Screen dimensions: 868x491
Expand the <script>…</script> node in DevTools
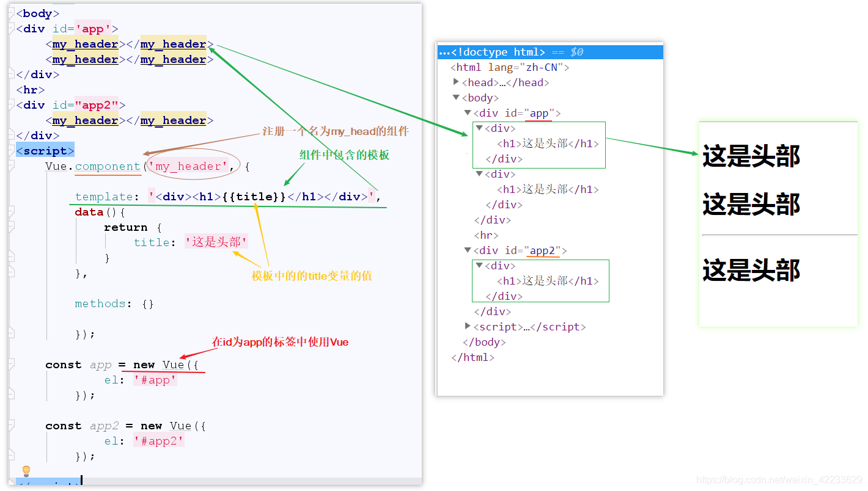[468, 326]
